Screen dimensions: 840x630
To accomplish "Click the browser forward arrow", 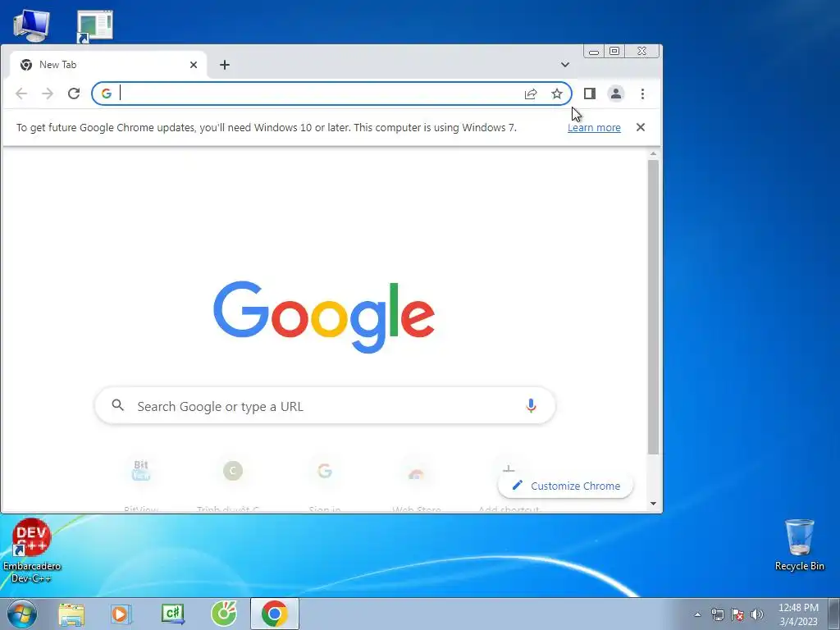I will (48, 94).
